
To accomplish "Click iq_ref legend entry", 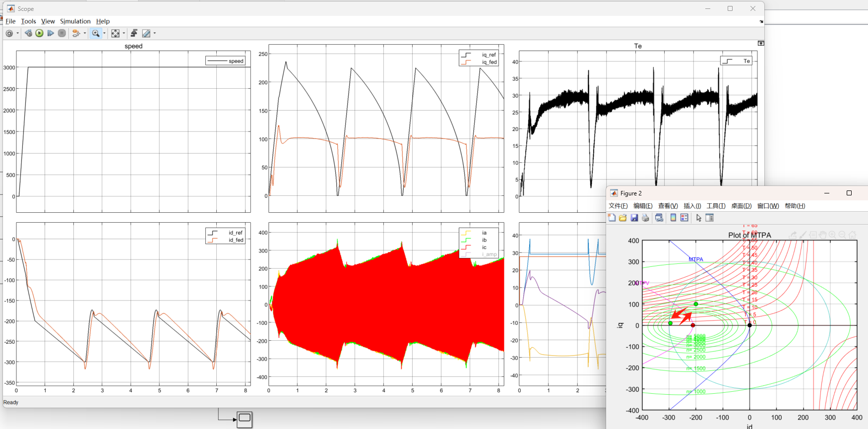I will [479, 55].
